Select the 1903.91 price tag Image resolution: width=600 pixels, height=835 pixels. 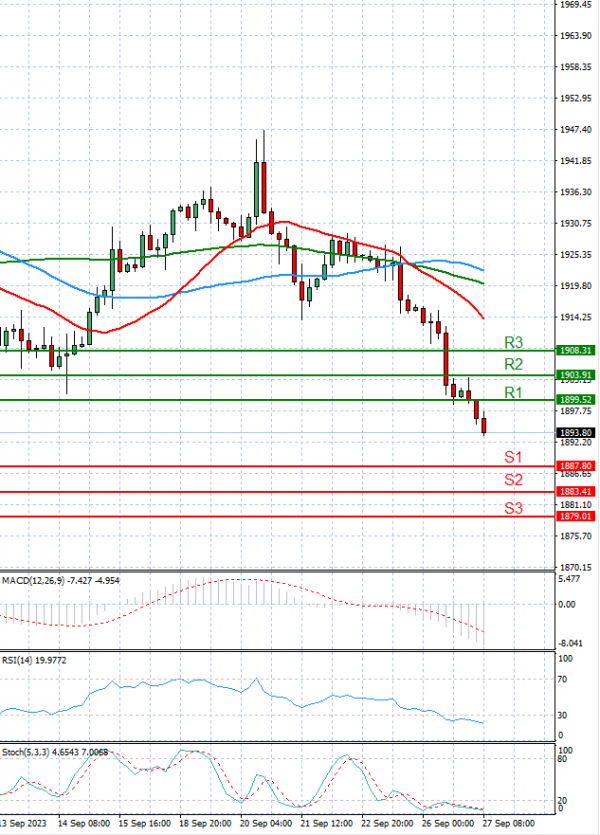575,375
